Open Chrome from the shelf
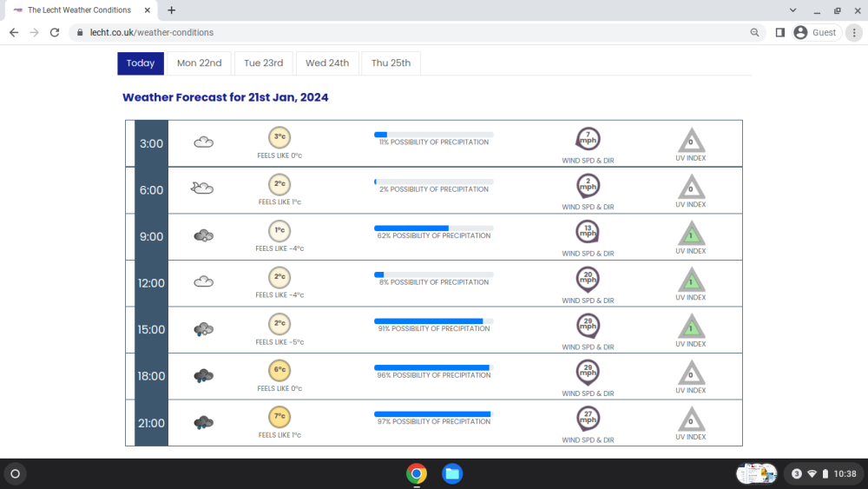 (417, 473)
